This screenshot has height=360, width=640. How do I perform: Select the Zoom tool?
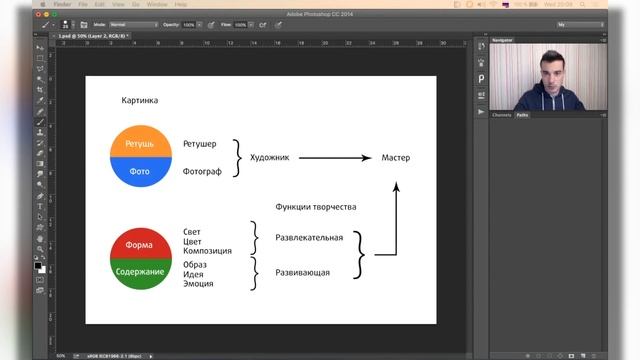pos(40,249)
